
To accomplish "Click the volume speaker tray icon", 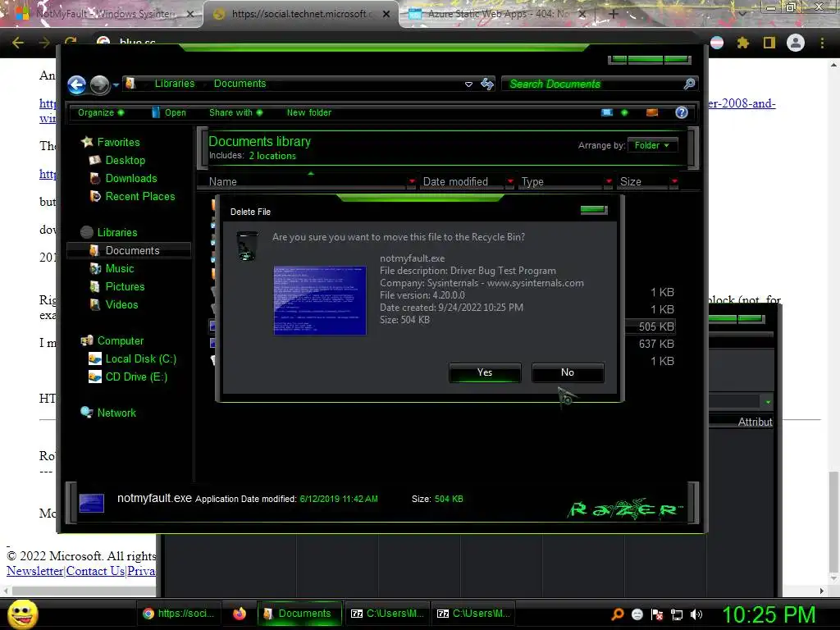I will (696, 614).
